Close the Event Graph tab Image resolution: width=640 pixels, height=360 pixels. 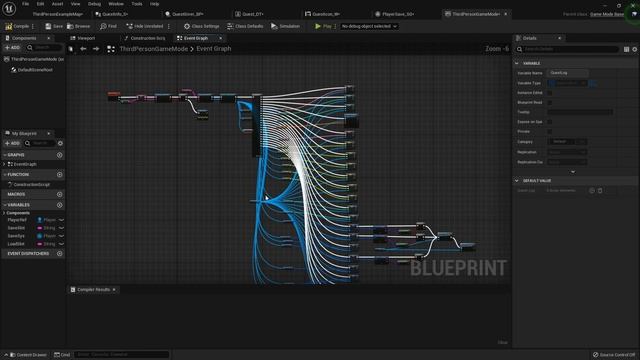220,38
